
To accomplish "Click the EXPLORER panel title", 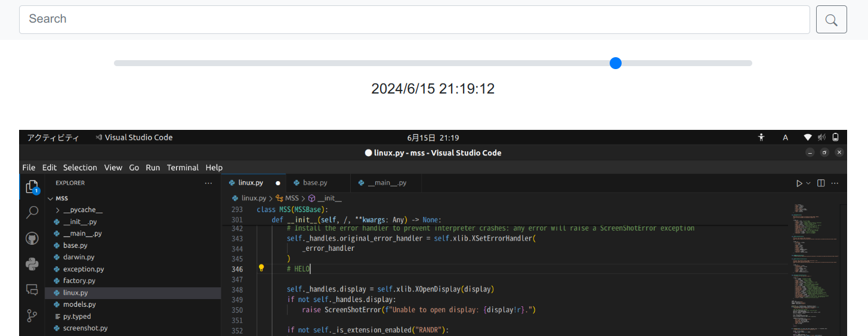I will tap(70, 183).
